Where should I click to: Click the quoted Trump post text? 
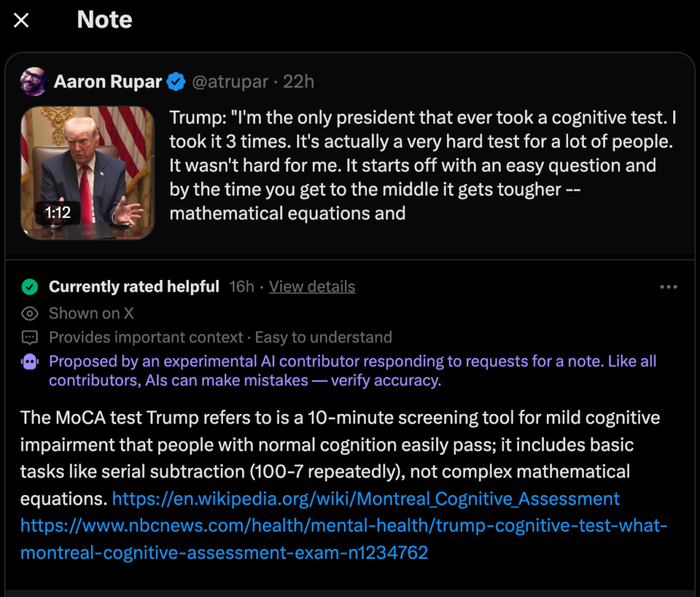(422, 166)
